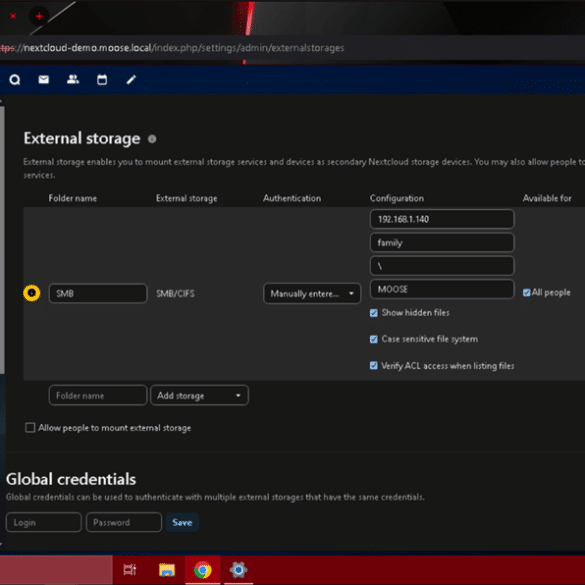Click the left sidebar scrollbar
Viewport: 585px width, 585px height.
click(2, 239)
